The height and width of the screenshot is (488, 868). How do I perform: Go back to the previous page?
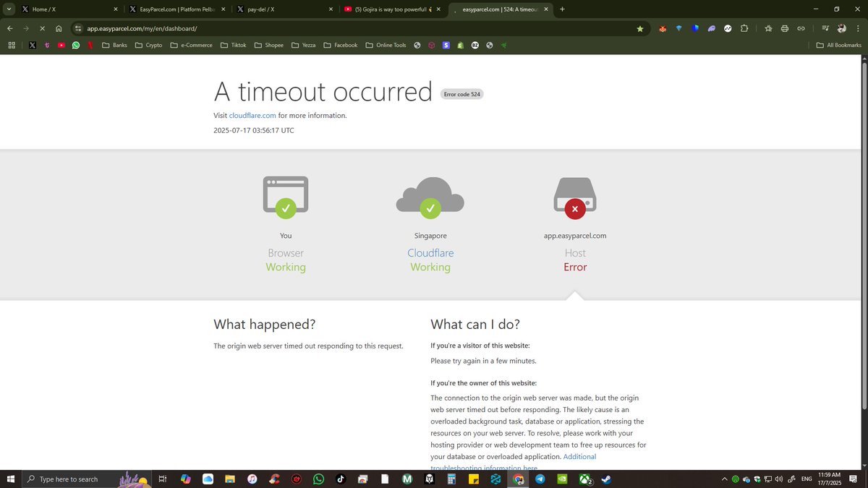pyautogui.click(x=9, y=28)
